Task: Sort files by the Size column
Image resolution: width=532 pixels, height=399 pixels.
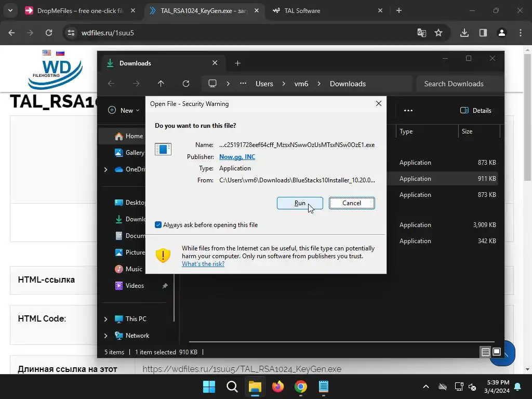Action: coord(479,131)
